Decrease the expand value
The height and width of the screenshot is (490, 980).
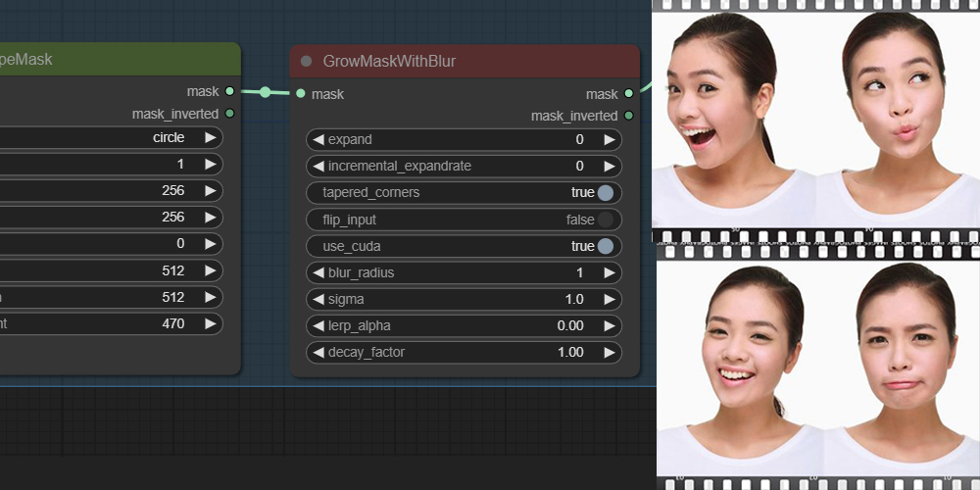318,139
